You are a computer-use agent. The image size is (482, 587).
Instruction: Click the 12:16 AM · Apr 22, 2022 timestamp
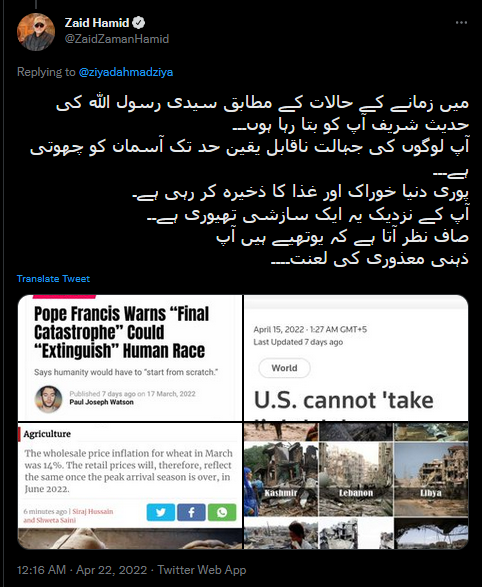point(82,570)
